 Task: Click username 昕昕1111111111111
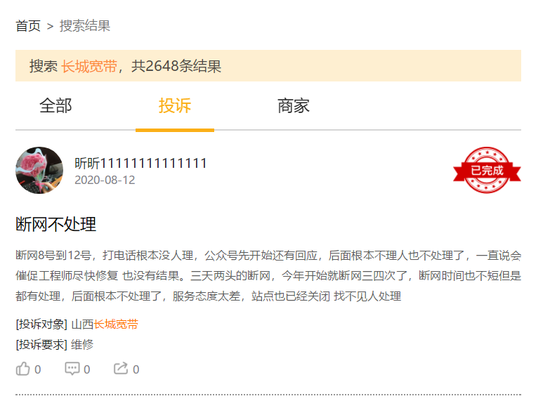pyautogui.click(x=141, y=163)
